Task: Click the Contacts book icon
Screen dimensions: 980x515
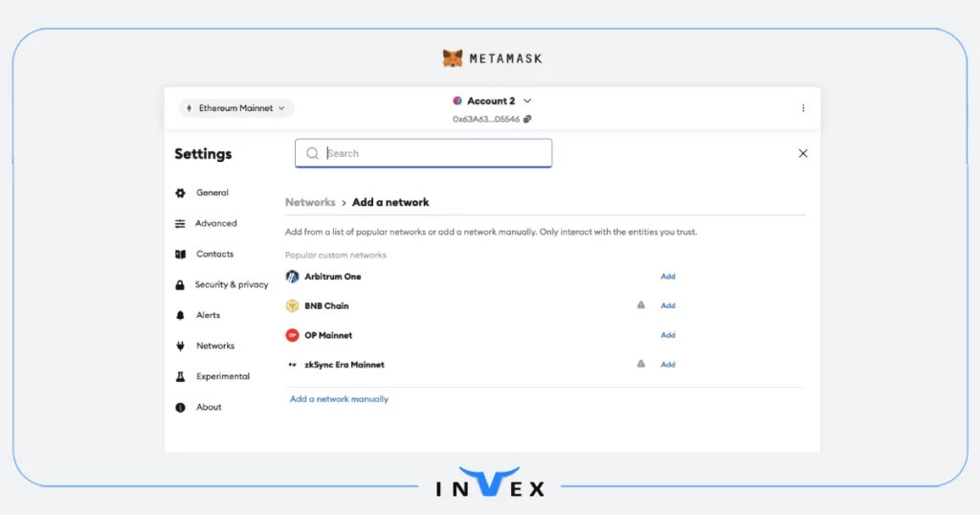Action: pyautogui.click(x=181, y=255)
